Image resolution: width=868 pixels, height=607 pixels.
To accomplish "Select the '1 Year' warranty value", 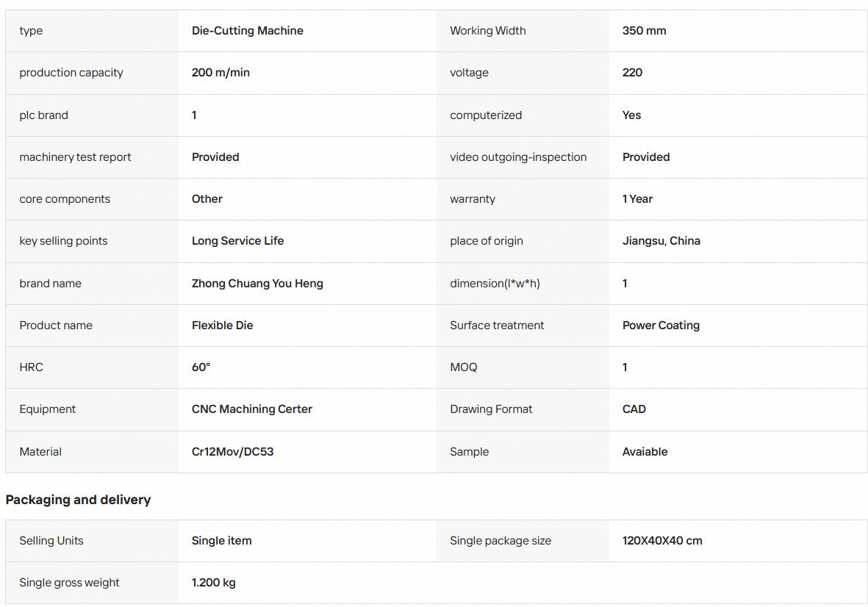I will (637, 199).
